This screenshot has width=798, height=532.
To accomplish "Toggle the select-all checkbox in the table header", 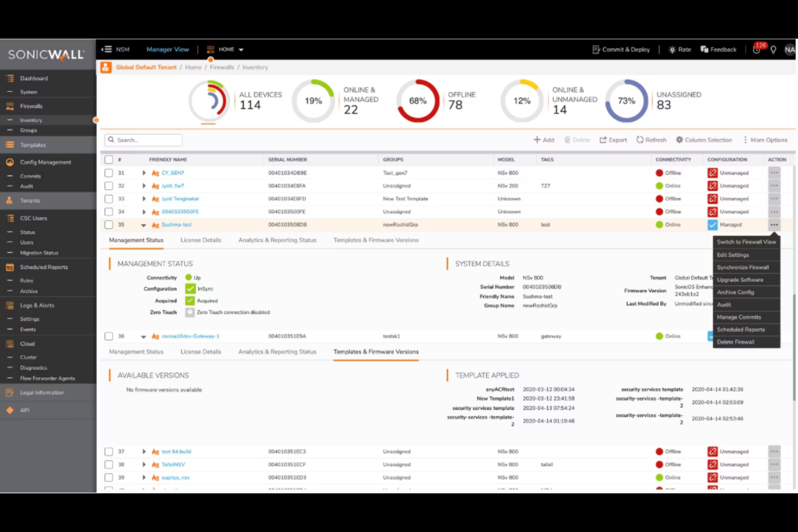I will click(108, 159).
